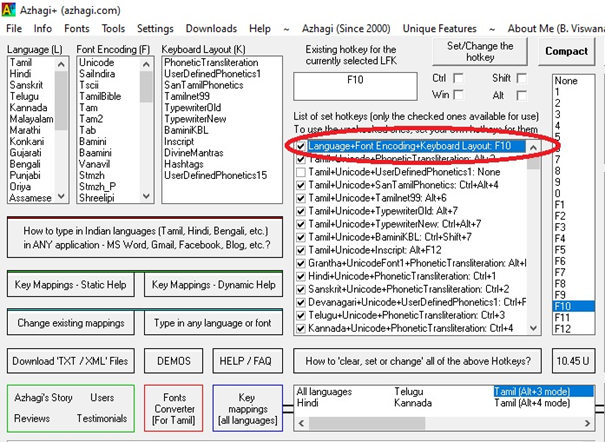
Task: Click the Compact button
Action: pyautogui.click(x=566, y=51)
